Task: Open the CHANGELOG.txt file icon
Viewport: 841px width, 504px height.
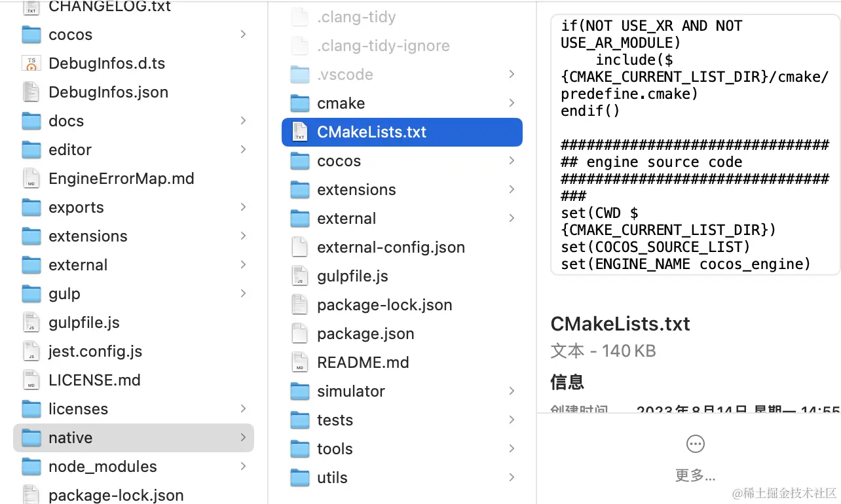Action: coord(31,7)
